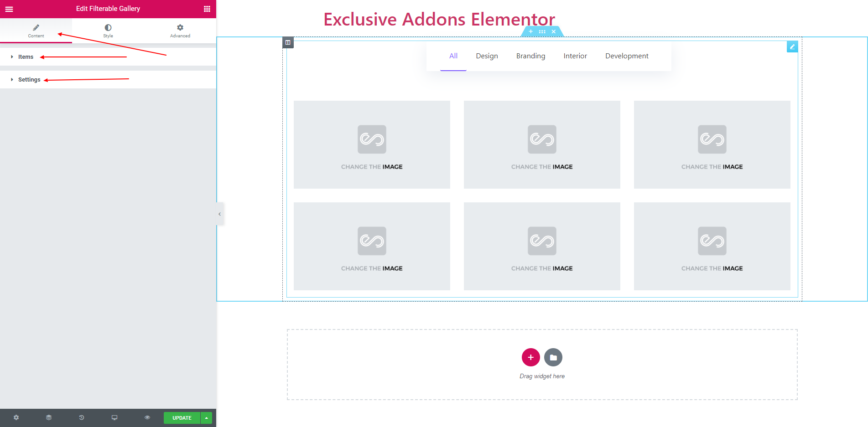Image resolution: width=868 pixels, height=427 pixels.
Task: Open Responsive Mode desktop icon
Action: point(114,417)
